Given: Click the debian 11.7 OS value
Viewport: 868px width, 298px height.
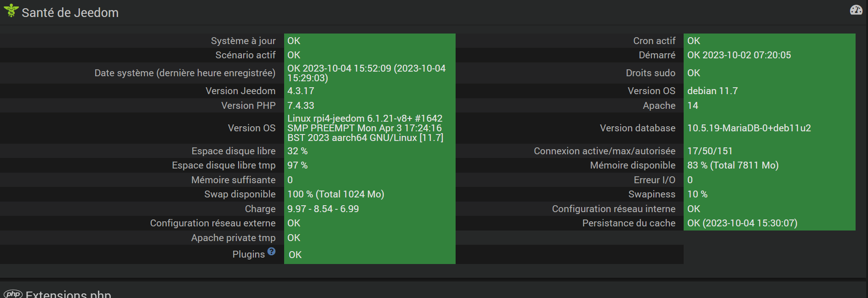Looking at the screenshot, I should [712, 91].
